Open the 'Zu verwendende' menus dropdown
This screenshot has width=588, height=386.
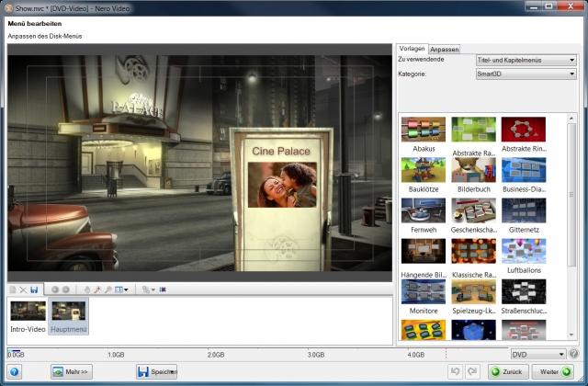tap(526, 60)
